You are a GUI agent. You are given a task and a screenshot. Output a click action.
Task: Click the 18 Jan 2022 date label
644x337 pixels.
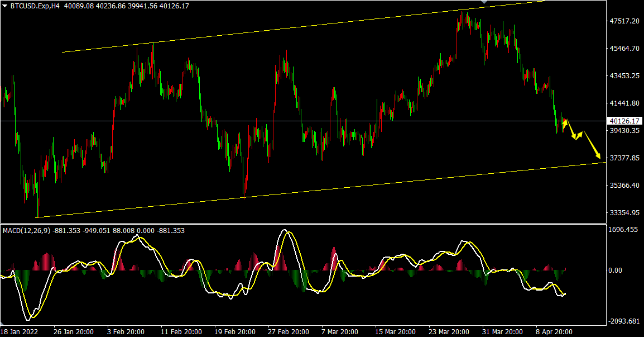point(20,331)
